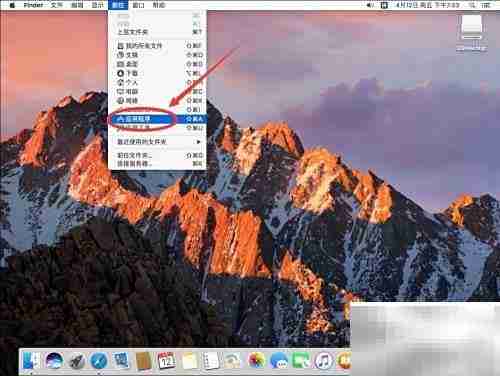Open FaceTime green icon in Dock

coord(301,361)
